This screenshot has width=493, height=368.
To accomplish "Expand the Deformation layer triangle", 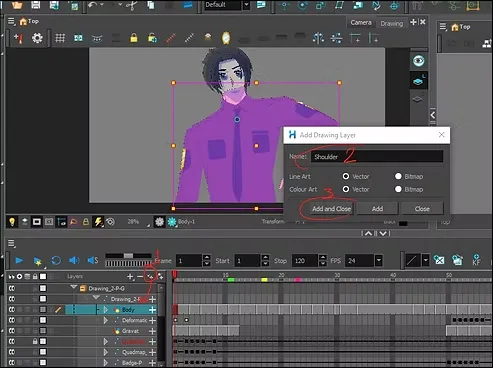I will tap(105, 320).
